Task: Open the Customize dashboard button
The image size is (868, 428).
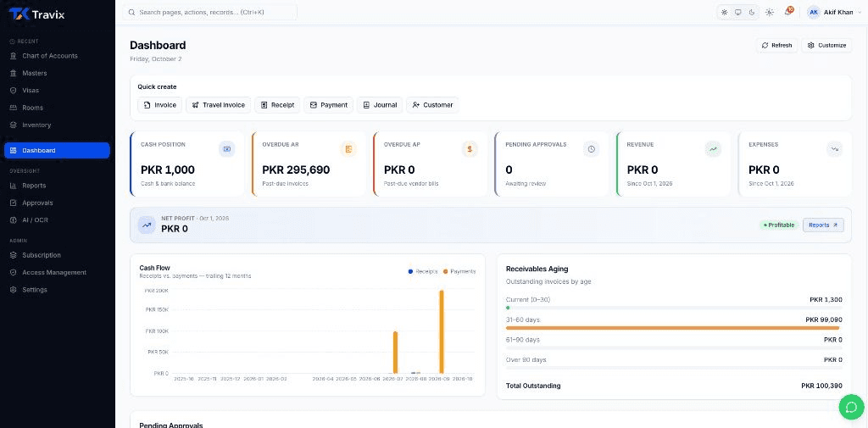Action: [826, 46]
